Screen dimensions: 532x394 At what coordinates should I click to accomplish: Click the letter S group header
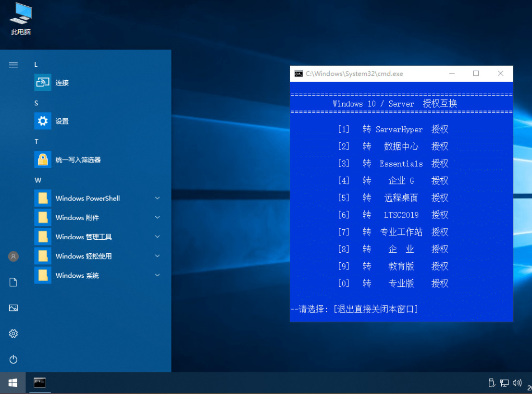37,103
